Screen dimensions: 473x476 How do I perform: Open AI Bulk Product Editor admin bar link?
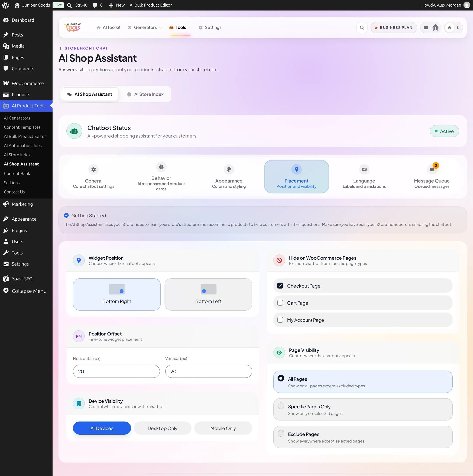coord(151,5)
